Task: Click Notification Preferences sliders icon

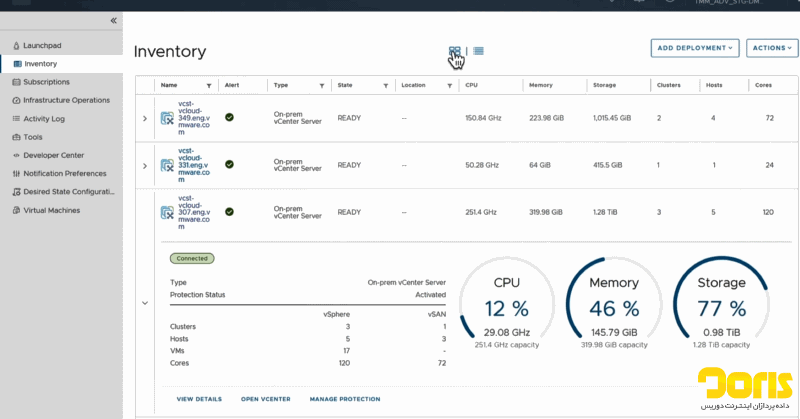Action: point(16,174)
